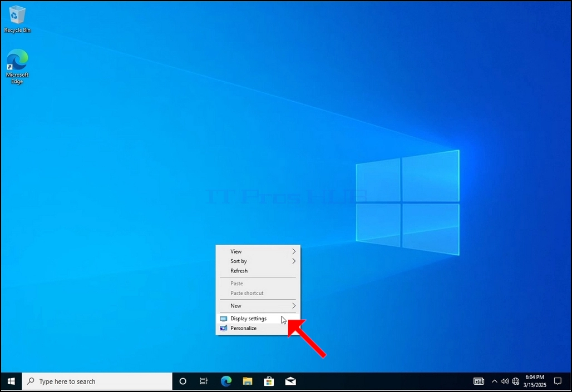Open the Action Center notifications icon

click(558, 381)
